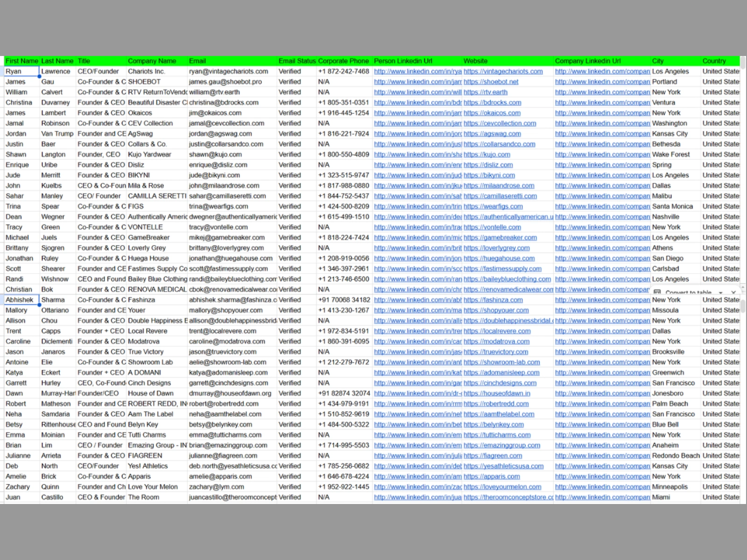Open the wearfigs.com website link
Viewport: 747px width, 560px height.
pos(493,206)
